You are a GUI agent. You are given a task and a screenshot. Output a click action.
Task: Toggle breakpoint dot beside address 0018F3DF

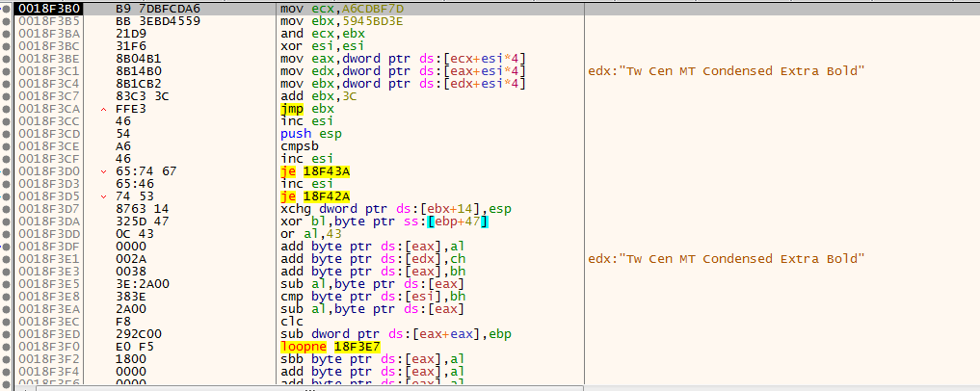click(x=6, y=246)
